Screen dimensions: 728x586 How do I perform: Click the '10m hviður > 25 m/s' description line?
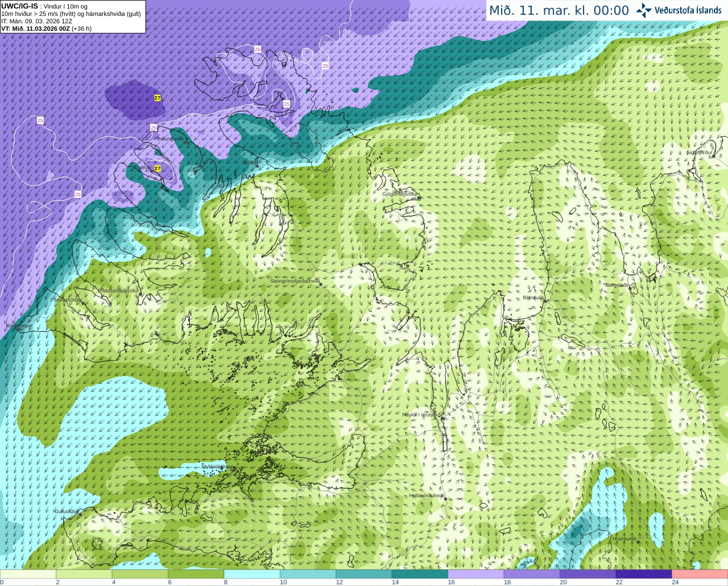pyautogui.click(x=71, y=14)
